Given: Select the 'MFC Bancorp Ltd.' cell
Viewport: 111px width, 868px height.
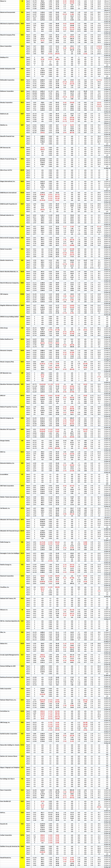Looking at the screenshot, I should click(x=10, y=148).
